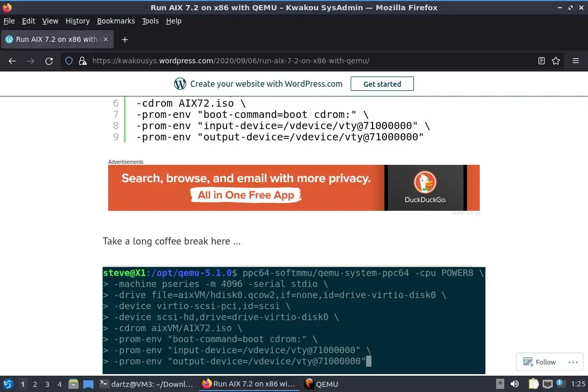The width and height of the screenshot is (588, 392).
Task: Click the blue show desktop icon
Action: tap(88, 384)
